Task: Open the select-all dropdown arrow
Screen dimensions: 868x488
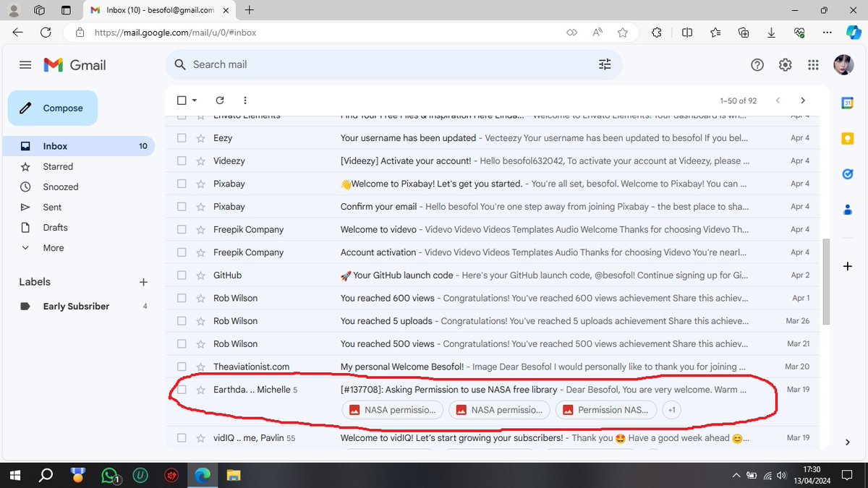Action: [195, 100]
